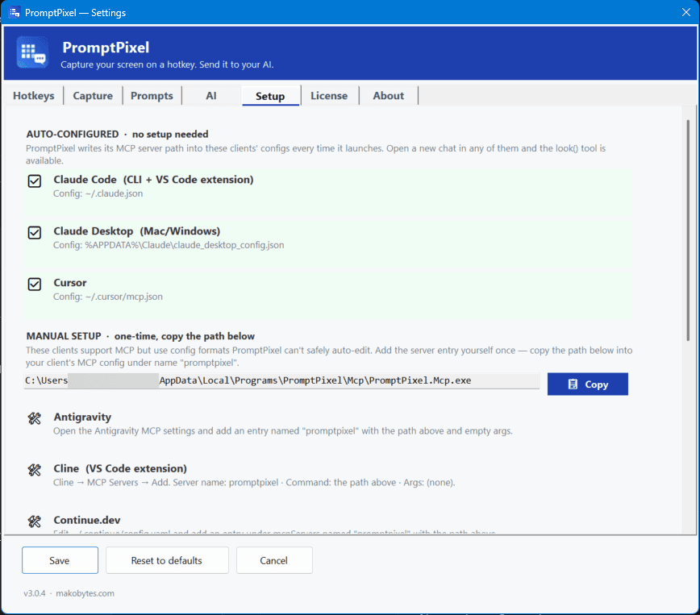The image size is (700, 615).
Task: Click the AUTO-CONFIGURED section heading
Action: (117, 134)
